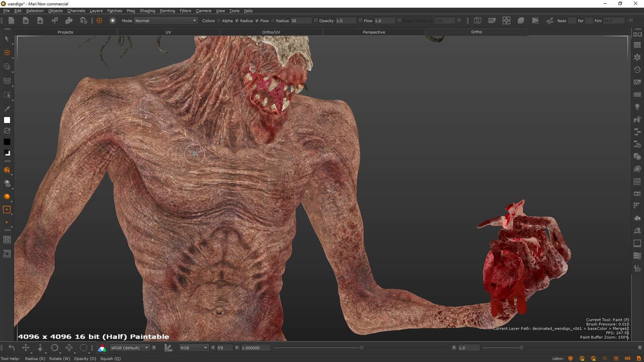Uncheck the Flow pressure checkbox

pyautogui.click(x=257, y=21)
